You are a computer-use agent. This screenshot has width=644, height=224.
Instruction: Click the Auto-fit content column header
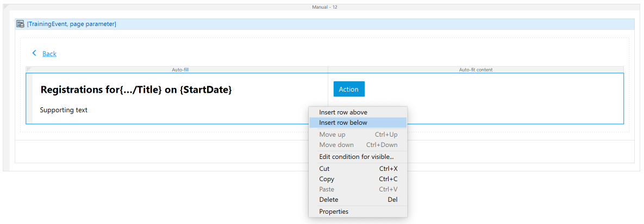click(x=476, y=70)
